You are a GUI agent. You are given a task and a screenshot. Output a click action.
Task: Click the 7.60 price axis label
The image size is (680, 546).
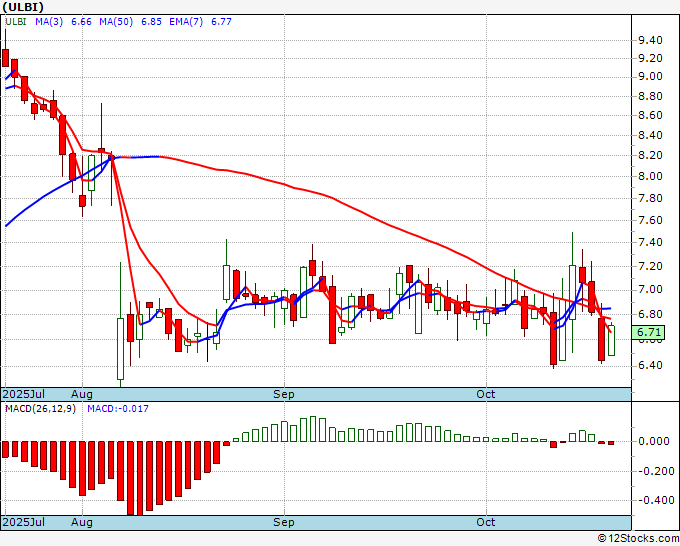(651, 221)
